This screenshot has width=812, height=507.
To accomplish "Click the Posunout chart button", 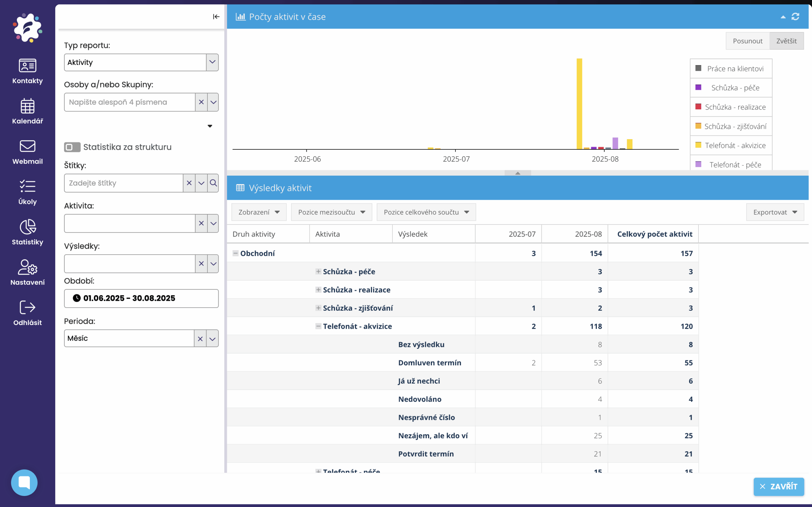I will pos(747,41).
